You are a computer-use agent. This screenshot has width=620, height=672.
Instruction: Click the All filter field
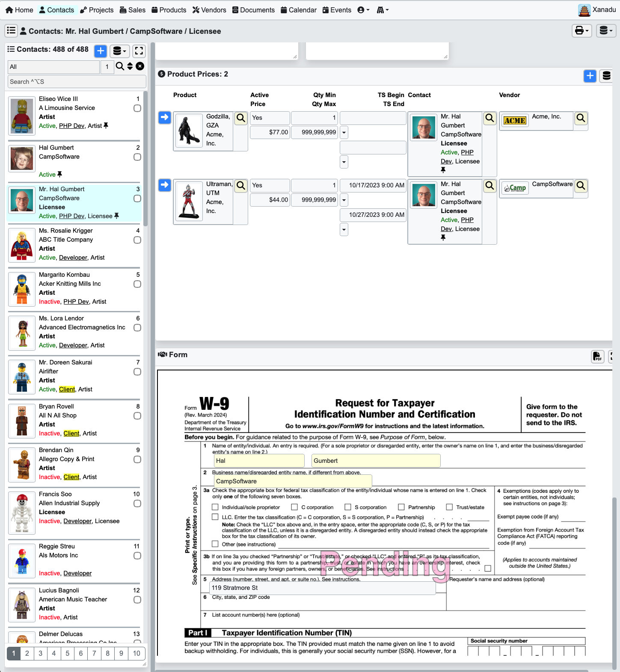click(54, 67)
